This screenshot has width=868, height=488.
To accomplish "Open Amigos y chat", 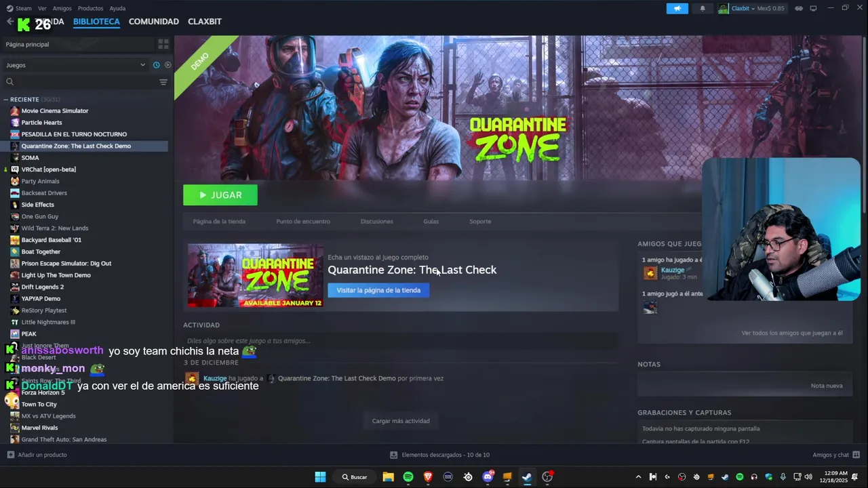I will [836, 455].
